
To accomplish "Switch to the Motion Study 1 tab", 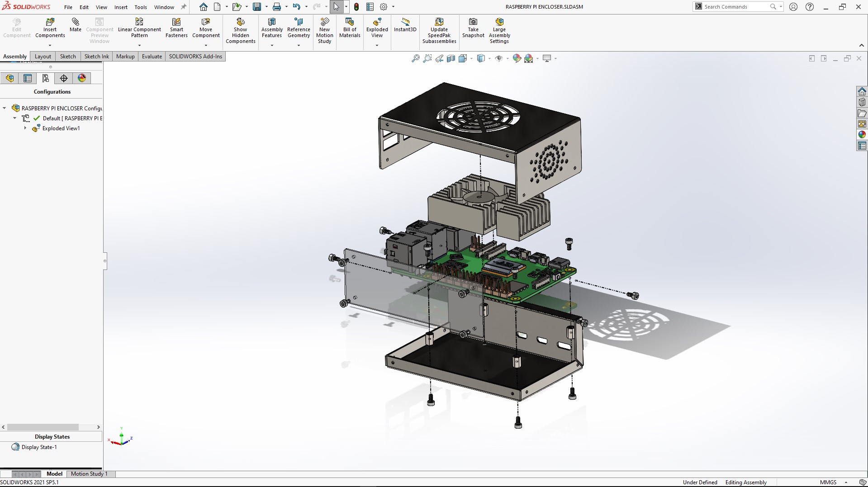I will tap(89, 474).
